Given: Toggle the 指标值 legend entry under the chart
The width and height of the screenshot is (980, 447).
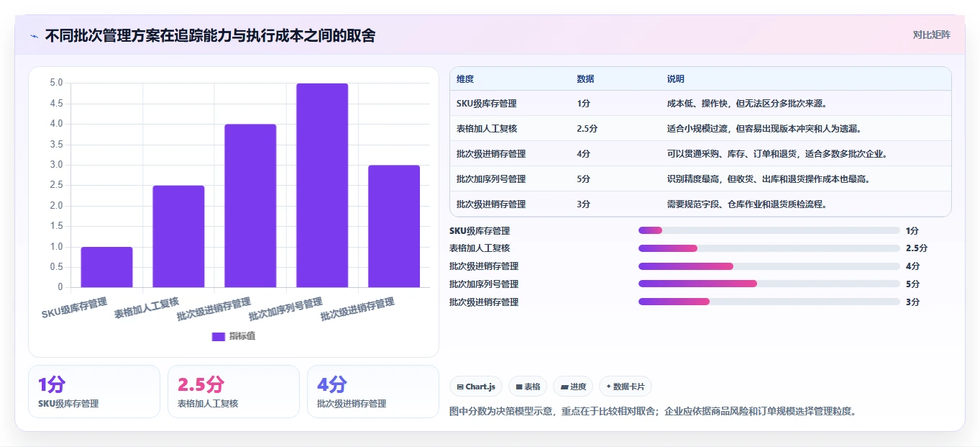Looking at the screenshot, I should click(x=233, y=336).
